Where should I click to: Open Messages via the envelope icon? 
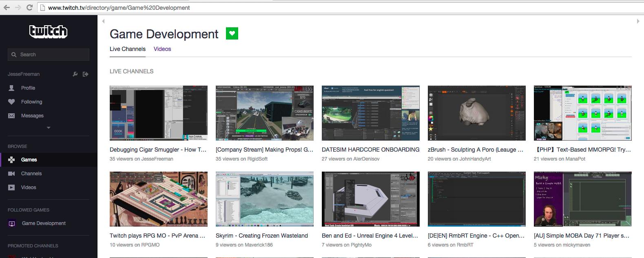point(11,116)
